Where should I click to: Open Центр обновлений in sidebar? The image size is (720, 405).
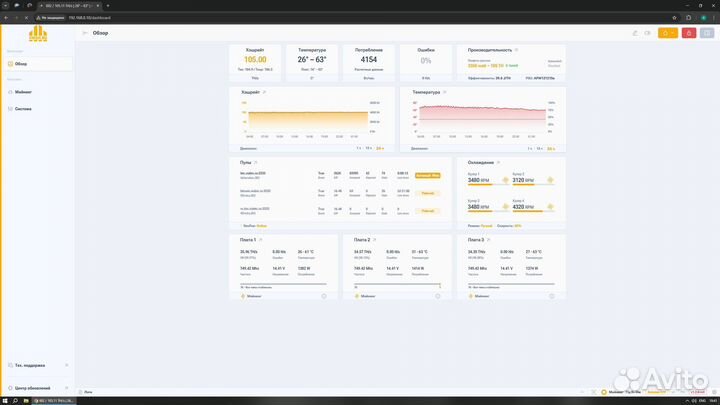(x=34, y=386)
